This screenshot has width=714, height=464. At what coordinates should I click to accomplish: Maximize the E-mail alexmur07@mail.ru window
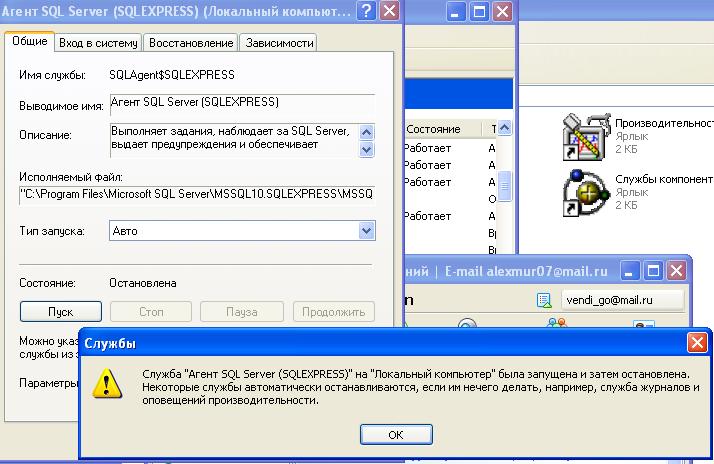(653, 271)
